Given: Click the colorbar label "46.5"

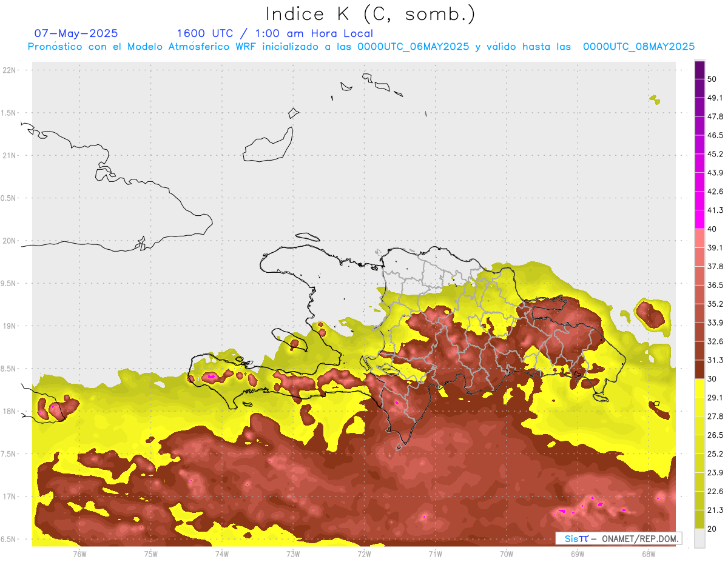Looking at the screenshot, I should [715, 135].
